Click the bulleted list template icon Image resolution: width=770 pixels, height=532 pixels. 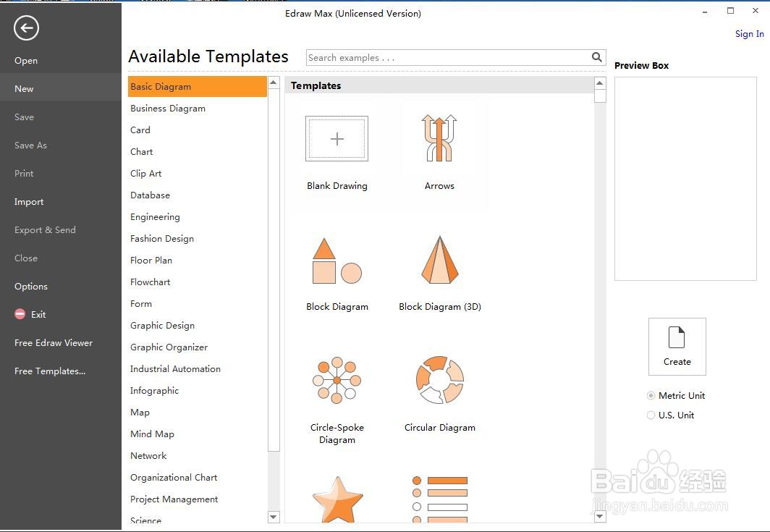click(439, 499)
